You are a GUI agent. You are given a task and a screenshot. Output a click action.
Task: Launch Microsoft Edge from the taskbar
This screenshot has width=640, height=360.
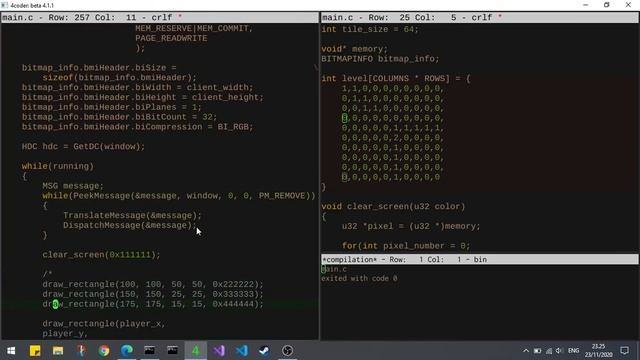(x=127, y=351)
